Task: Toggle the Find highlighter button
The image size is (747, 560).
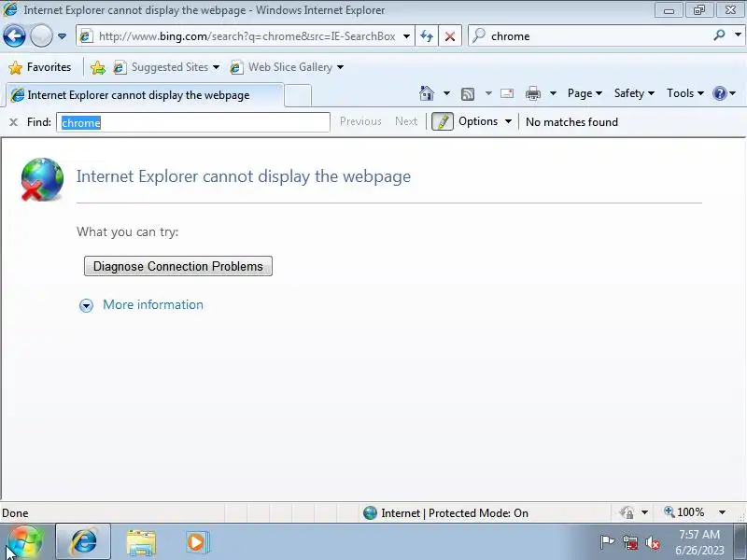Action: pos(442,122)
